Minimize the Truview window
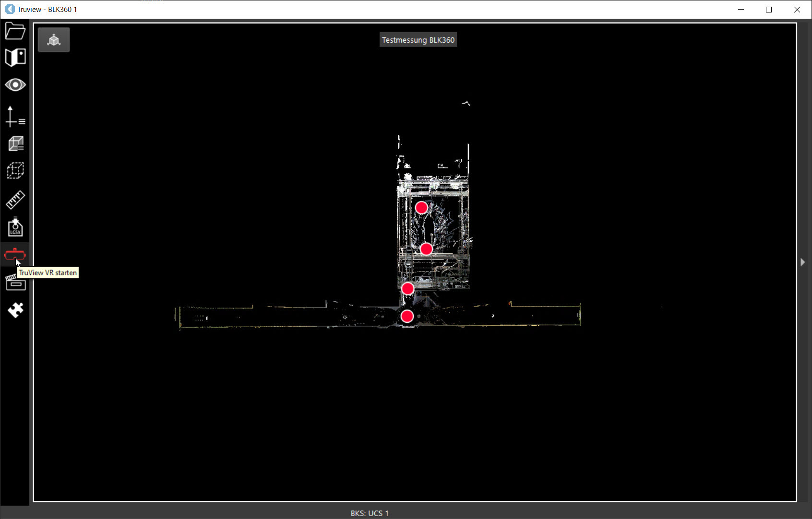This screenshot has width=812, height=519. pyautogui.click(x=741, y=10)
